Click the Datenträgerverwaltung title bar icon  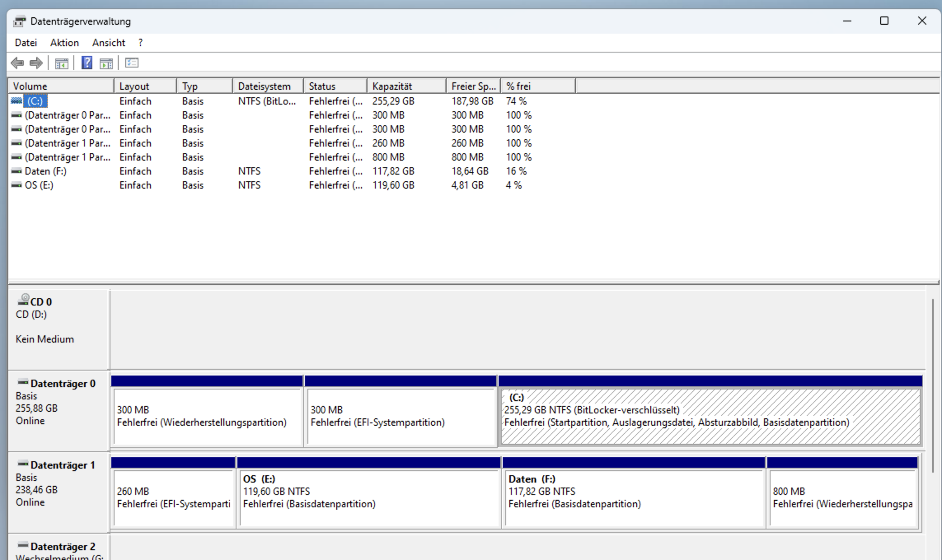19,21
